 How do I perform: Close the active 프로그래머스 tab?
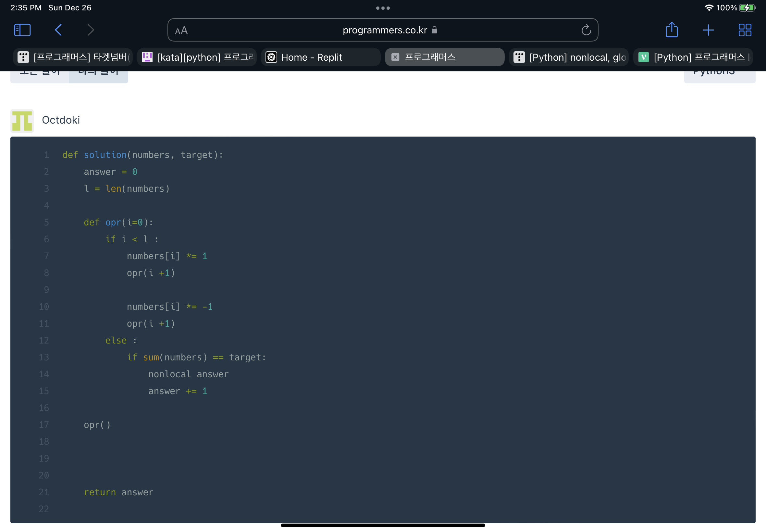395,57
